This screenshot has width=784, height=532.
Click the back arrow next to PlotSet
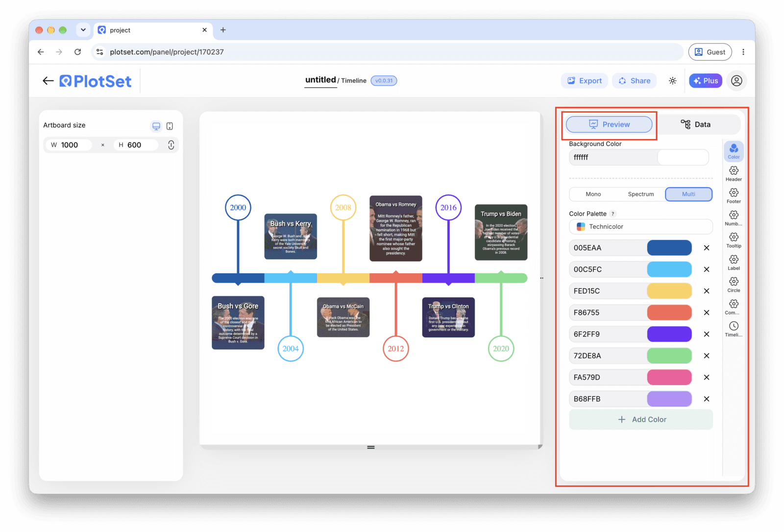[48, 81]
